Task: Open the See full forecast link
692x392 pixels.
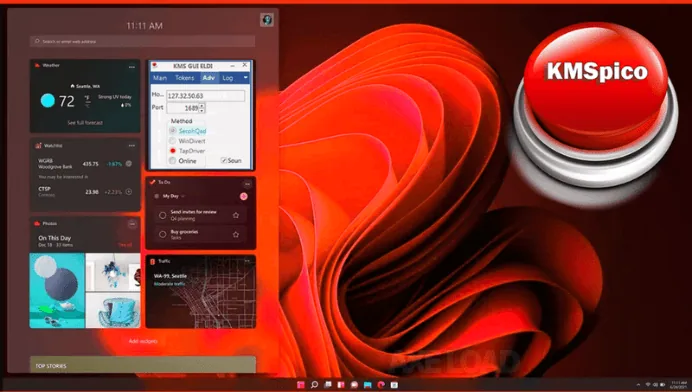Action: 85,123
